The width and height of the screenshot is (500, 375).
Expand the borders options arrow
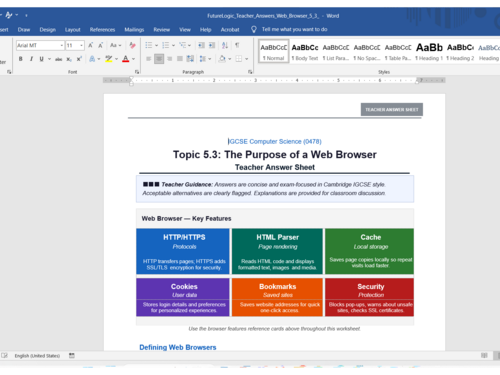246,59
